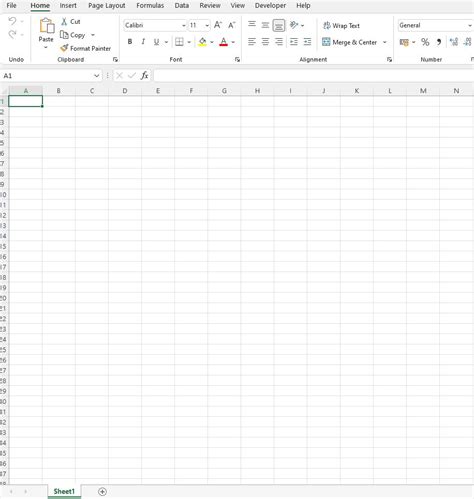Click the Increase Font Size icon
Screen dimensions: 474x499
point(218,25)
